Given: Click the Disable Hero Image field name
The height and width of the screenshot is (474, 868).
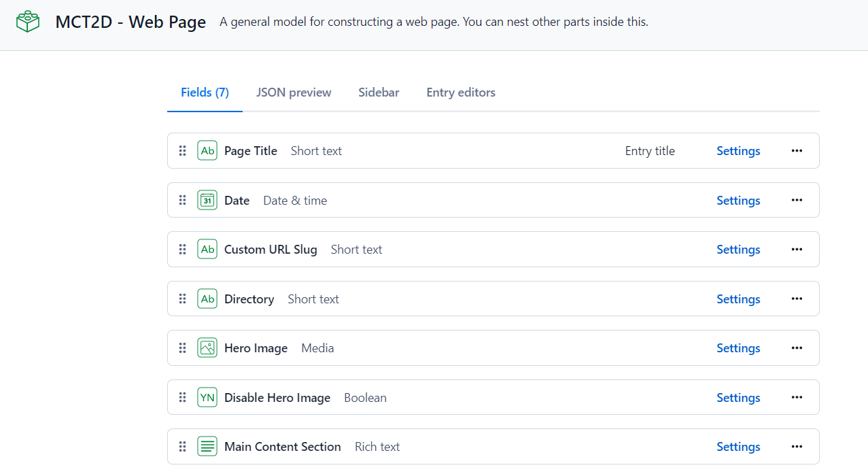Looking at the screenshot, I should [277, 398].
